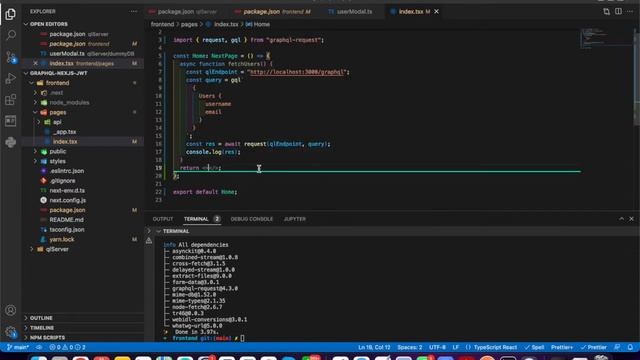Maximize the terminal panel with chevron
Viewport: 640px width, 360px height.
(621, 219)
